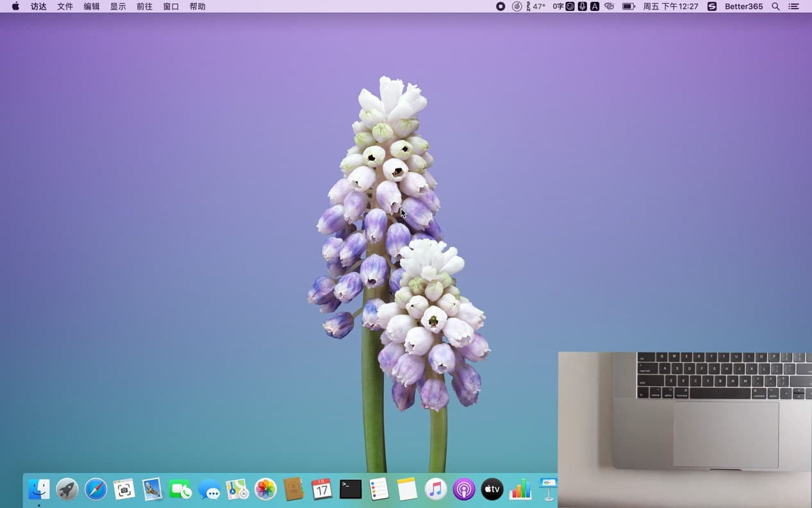Click the linked rings icon in menu bar
812x508 pixels.
[x=609, y=6]
